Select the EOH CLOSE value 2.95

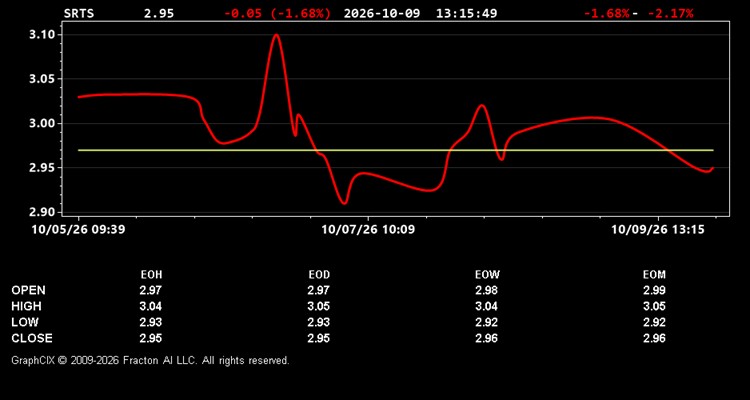pos(151,338)
